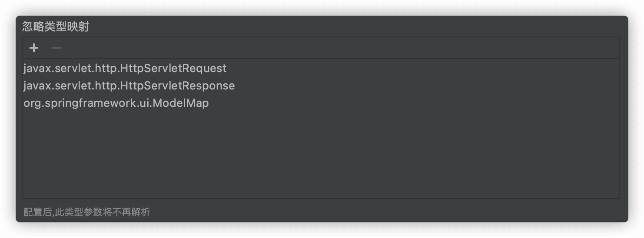This screenshot has width=644, height=238.
Task: Click the minus icon to remove a mapping
Action: [56, 48]
